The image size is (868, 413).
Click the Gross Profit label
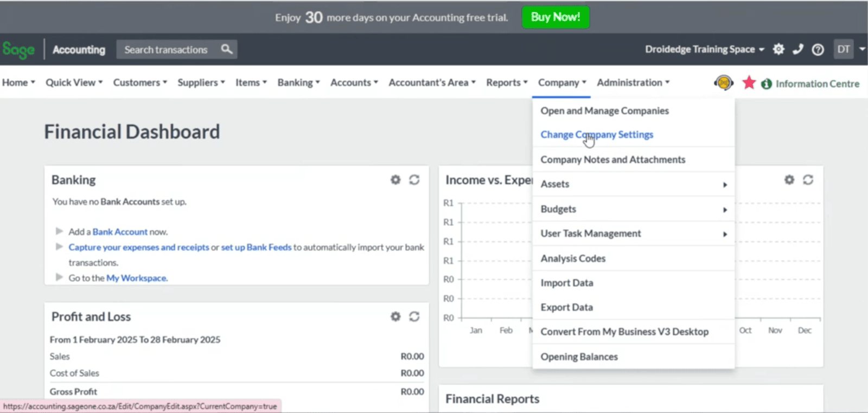point(73,392)
